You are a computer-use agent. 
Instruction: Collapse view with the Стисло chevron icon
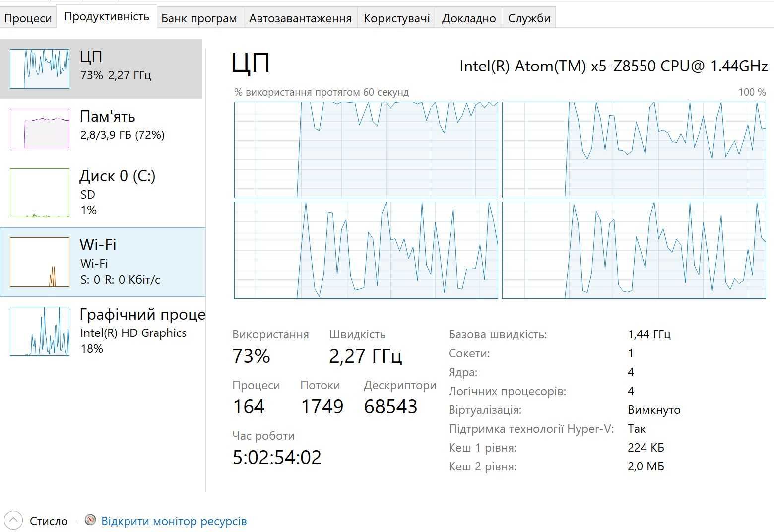pos(13,521)
